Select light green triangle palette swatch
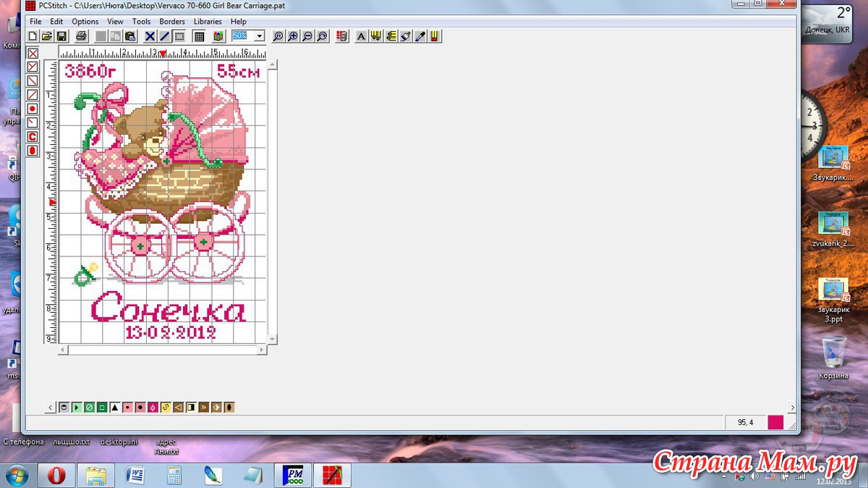This screenshot has width=868, height=488. [x=77, y=408]
